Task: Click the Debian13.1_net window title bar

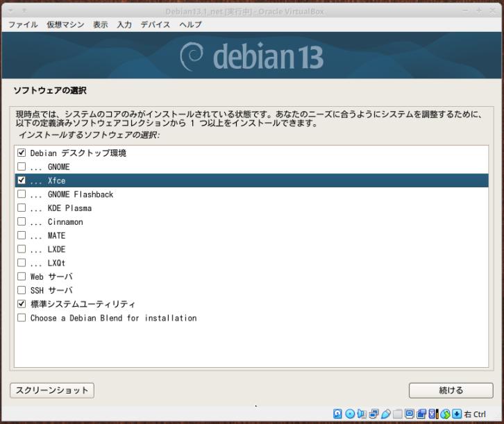Action: 244,12
